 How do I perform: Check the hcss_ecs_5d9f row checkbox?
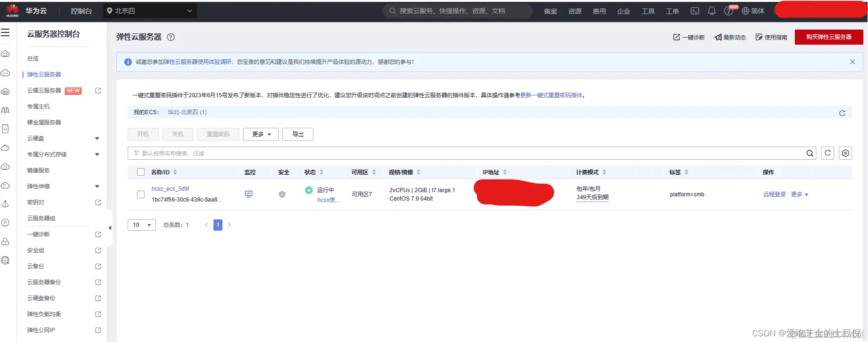pos(141,194)
